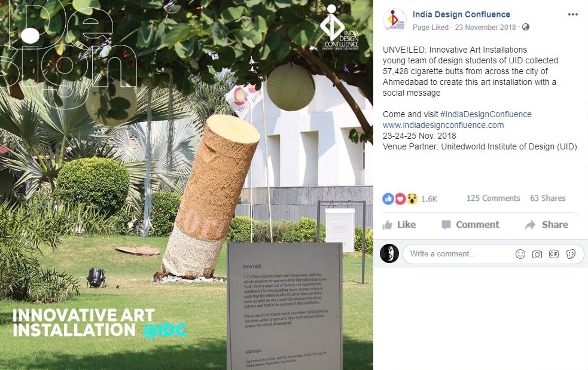588x370 pixels.
Task: Open the cigarette installation photo
Action: [187, 185]
